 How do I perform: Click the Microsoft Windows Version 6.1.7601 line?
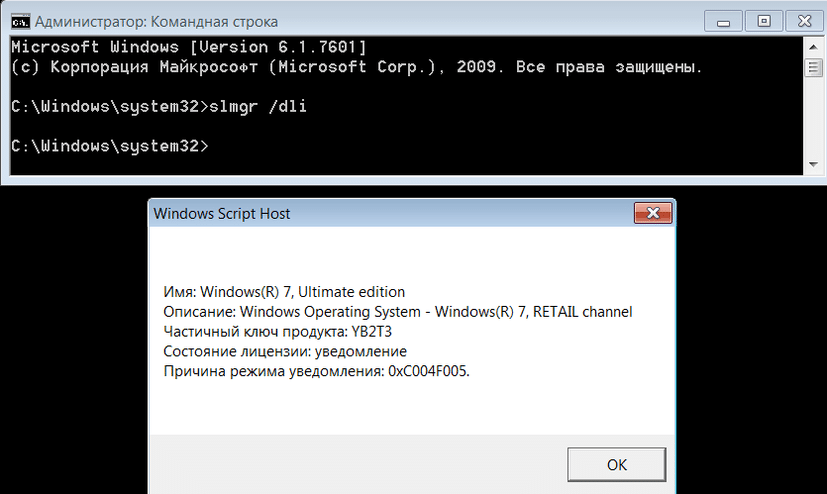(x=189, y=47)
